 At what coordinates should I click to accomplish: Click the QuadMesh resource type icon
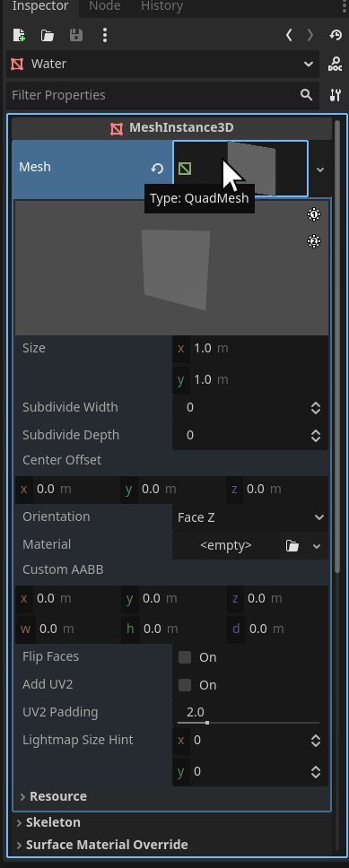(x=185, y=169)
